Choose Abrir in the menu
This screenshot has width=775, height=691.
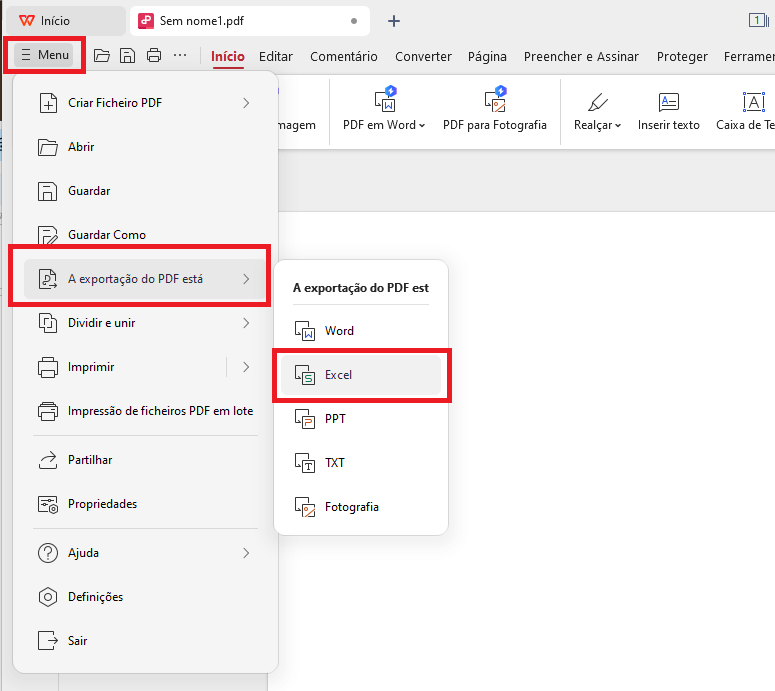[x=145, y=147]
